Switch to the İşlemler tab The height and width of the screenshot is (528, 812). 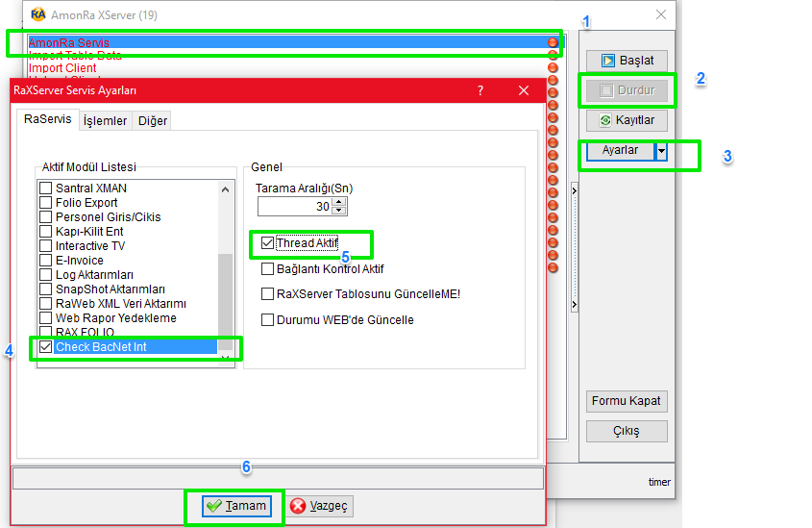tap(105, 121)
